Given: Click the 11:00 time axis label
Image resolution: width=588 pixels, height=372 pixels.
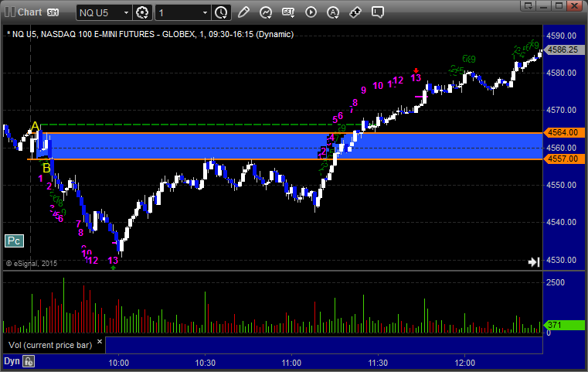Looking at the screenshot, I should 291,363.
